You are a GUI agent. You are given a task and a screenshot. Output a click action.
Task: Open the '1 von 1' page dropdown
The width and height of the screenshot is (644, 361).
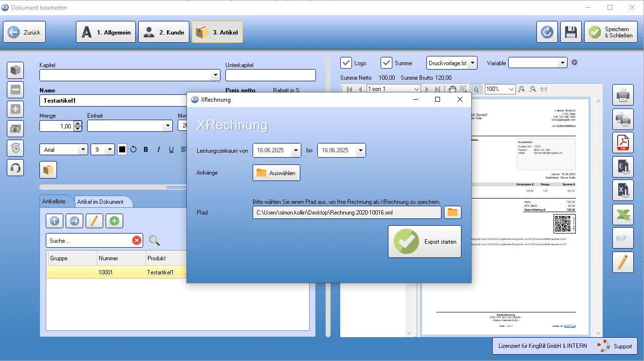(x=416, y=89)
